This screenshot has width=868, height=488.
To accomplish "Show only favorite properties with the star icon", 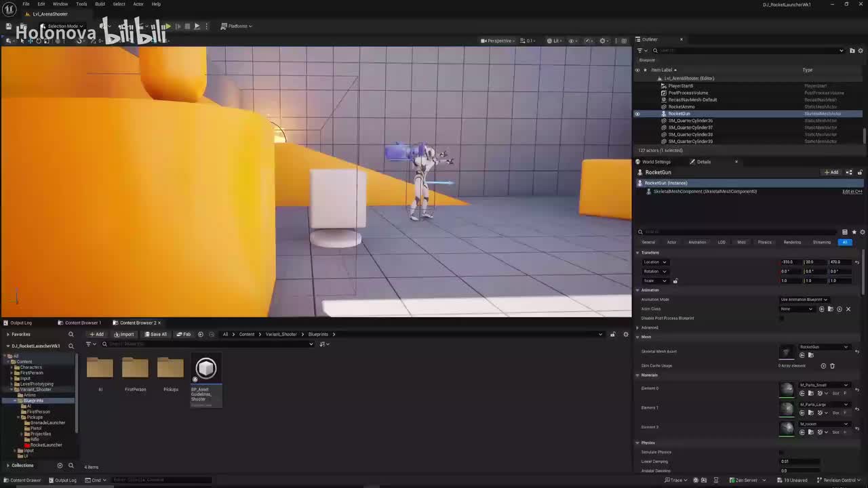I will [854, 232].
